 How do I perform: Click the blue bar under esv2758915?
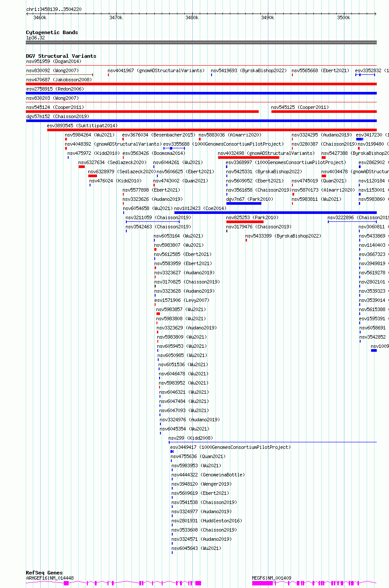click(201, 93)
